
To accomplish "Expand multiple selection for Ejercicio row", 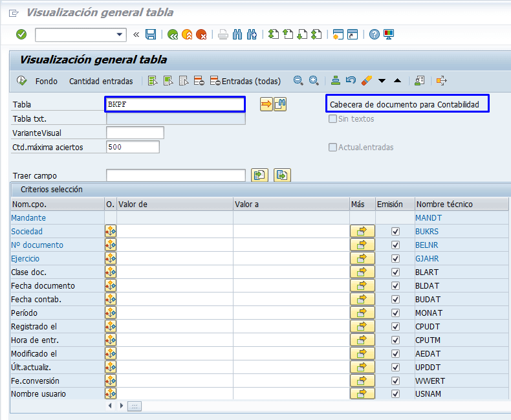I will [362, 259].
